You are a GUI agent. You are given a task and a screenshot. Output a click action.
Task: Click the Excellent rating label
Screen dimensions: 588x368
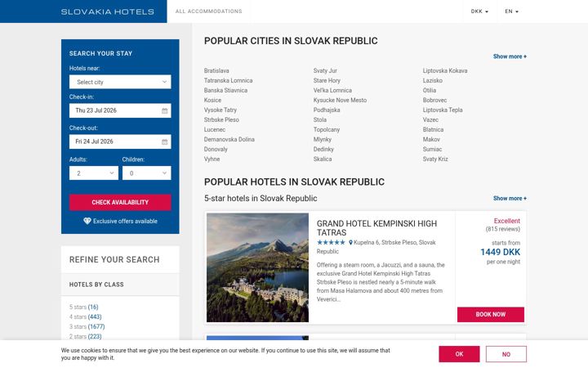pos(506,221)
